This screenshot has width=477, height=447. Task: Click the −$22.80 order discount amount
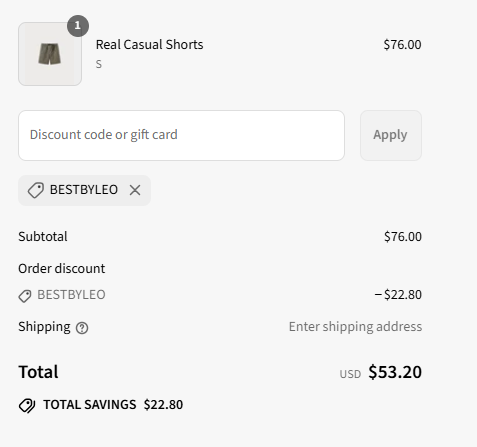click(398, 295)
